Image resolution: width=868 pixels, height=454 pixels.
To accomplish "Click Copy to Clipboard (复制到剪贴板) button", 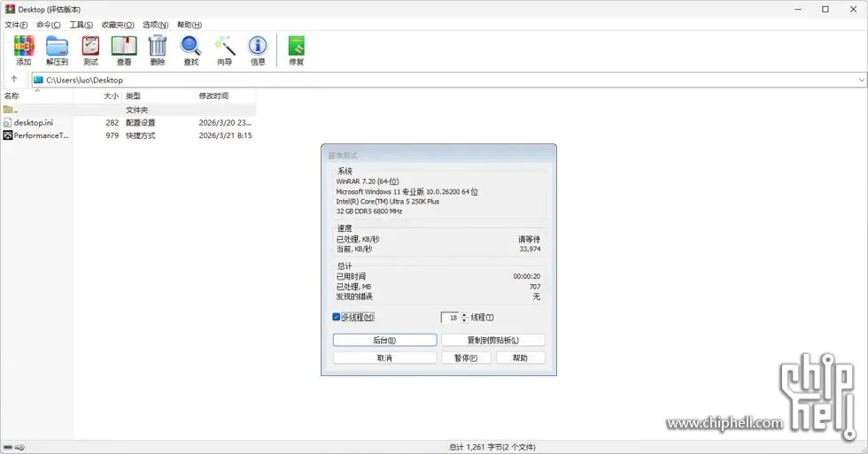I will pos(493,340).
